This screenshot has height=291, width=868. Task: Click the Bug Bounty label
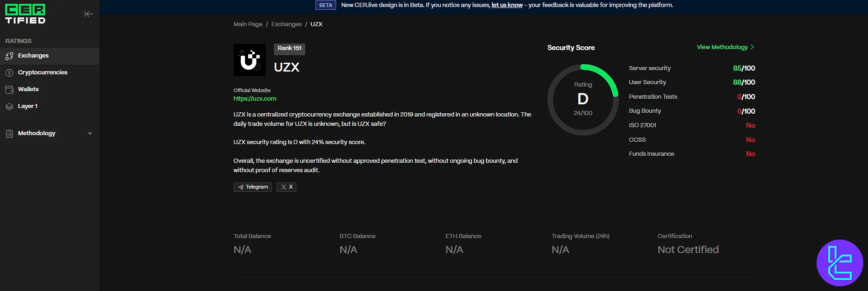(x=645, y=111)
